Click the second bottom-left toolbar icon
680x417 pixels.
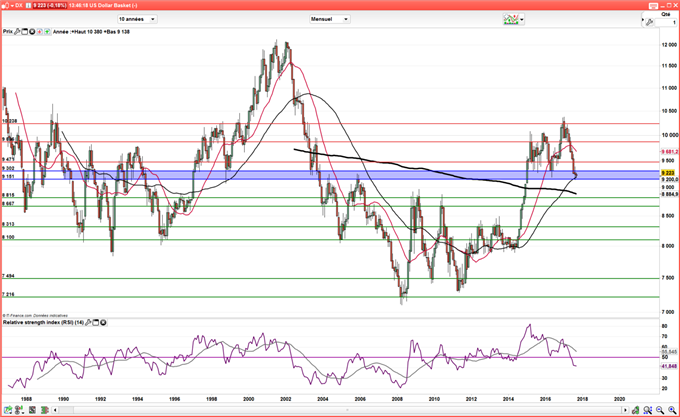point(19,410)
